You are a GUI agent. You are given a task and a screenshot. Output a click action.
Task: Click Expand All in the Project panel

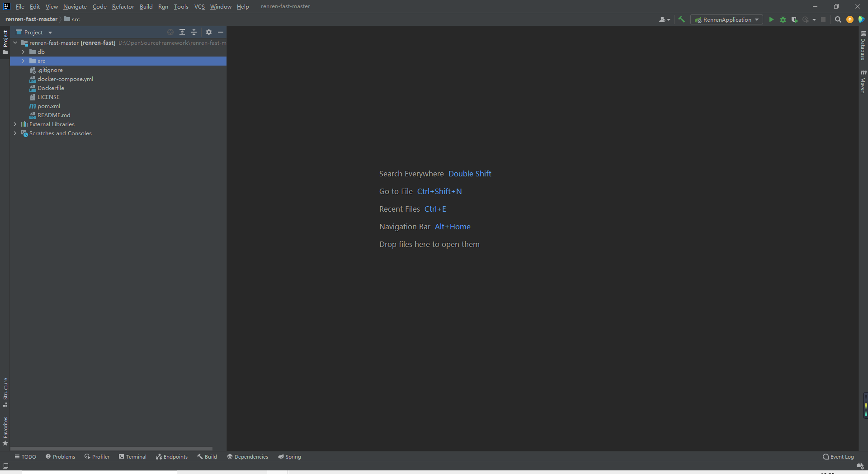182,32
